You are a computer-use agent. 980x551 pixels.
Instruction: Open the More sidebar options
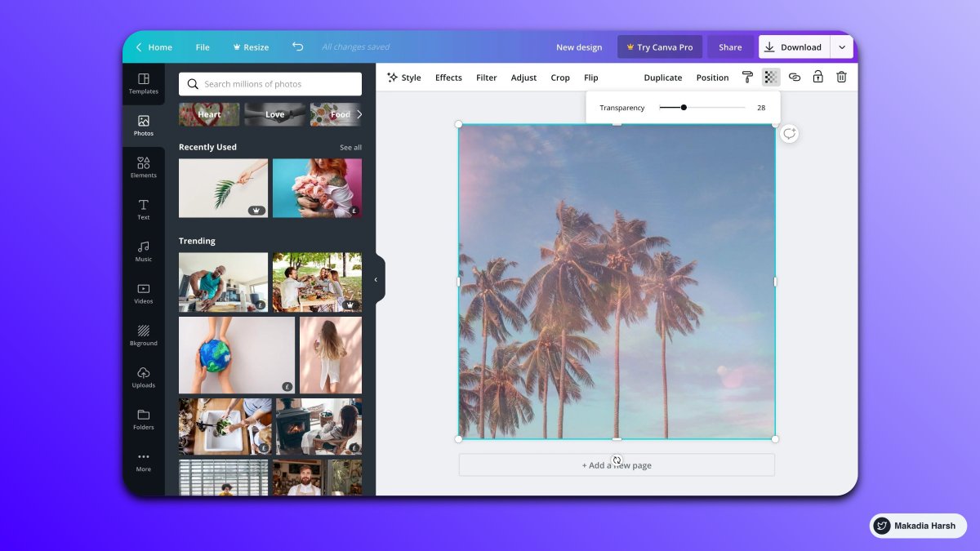[x=144, y=461]
